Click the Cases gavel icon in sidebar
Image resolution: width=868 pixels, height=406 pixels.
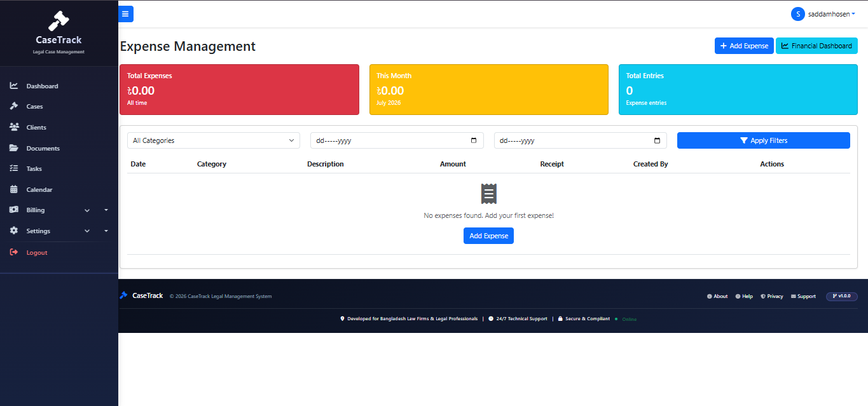14,106
